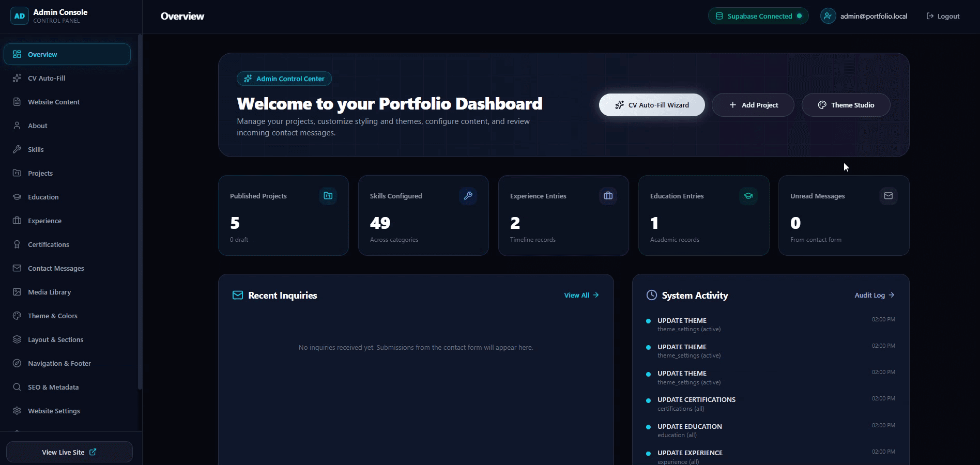Open Theme Studio button

pyautogui.click(x=846, y=105)
